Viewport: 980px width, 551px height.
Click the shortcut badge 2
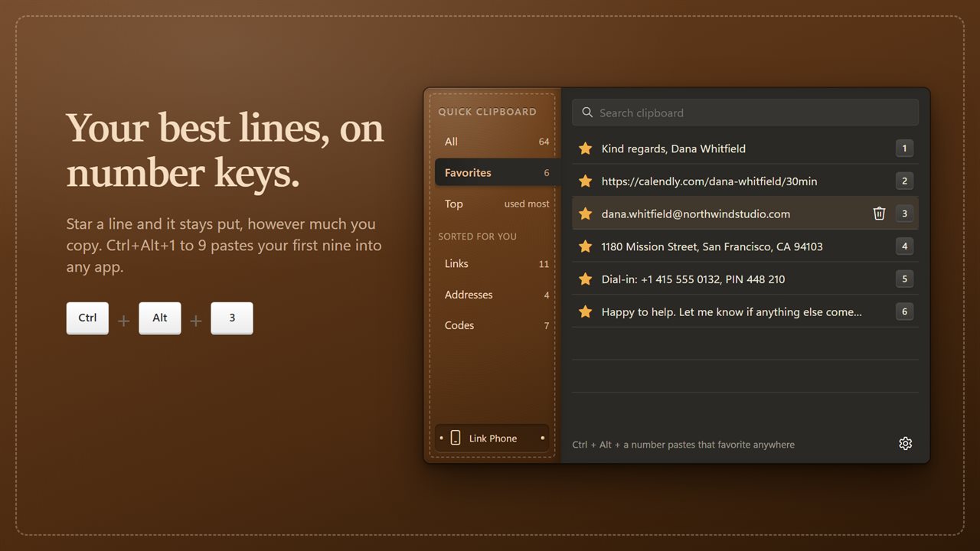click(904, 181)
